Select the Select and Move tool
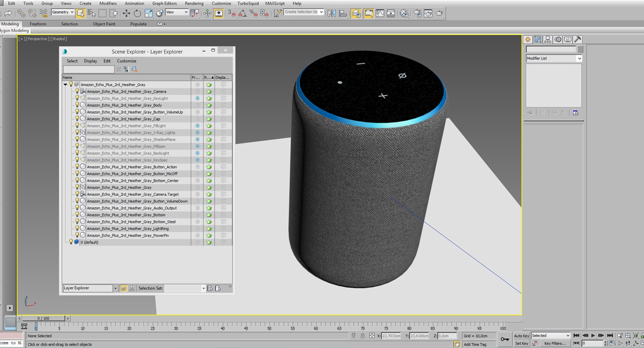 tap(126, 13)
